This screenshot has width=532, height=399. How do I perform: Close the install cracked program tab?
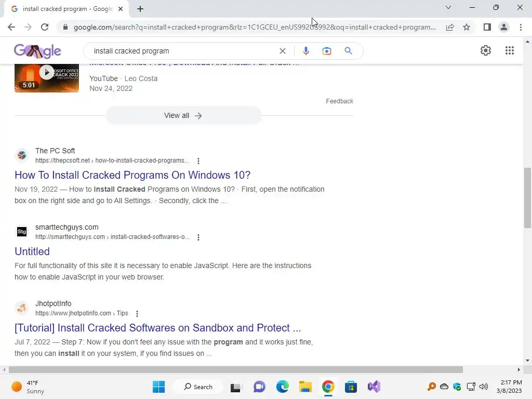click(x=121, y=9)
